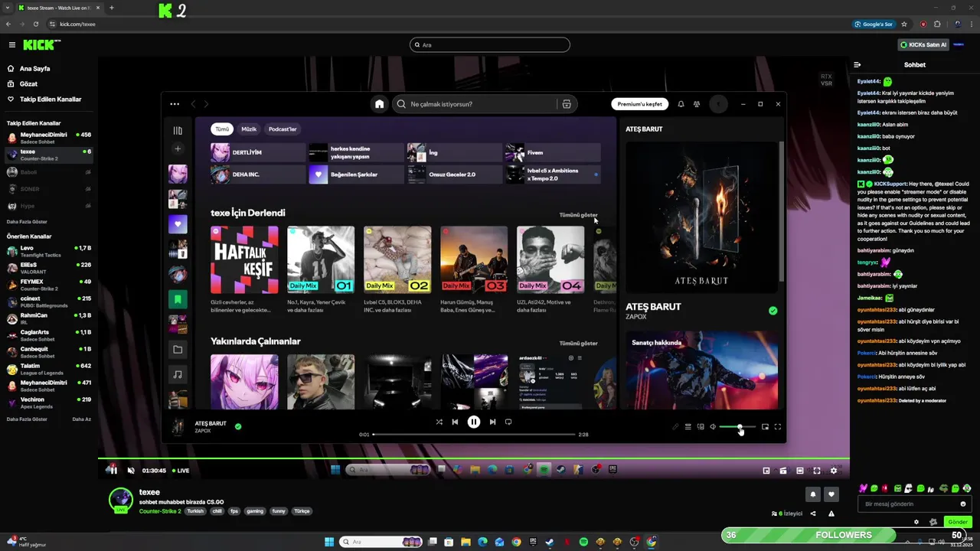The height and width of the screenshot is (551, 980).
Task: Expand recommended channels with Daha Fazla Göster
Action: tap(27, 419)
